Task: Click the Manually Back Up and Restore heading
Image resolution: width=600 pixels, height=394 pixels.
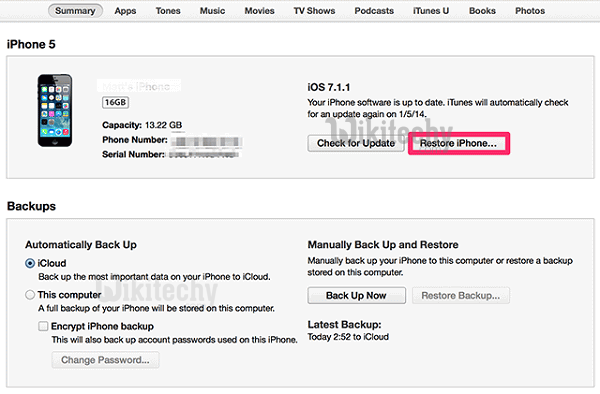Action: [x=383, y=245]
